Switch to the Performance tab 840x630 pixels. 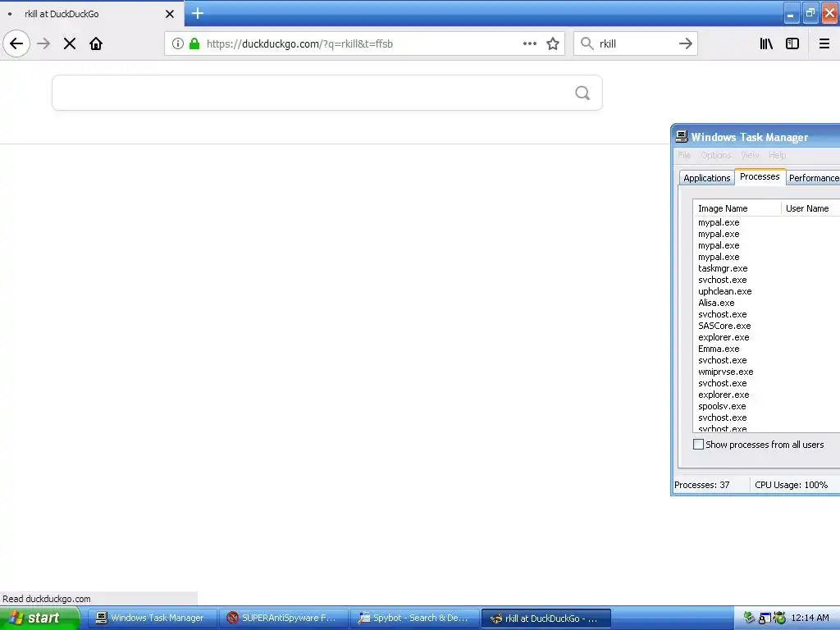point(813,178)
